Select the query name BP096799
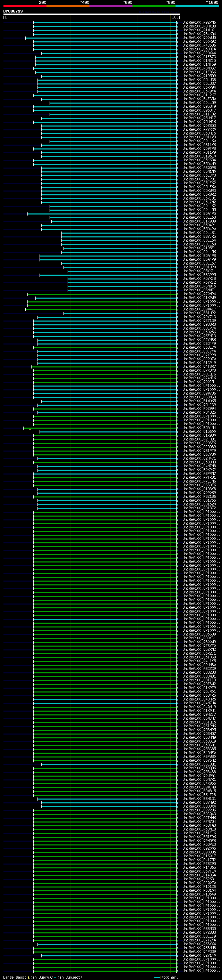The height and width of the screenshot is (980, 222). (13, 11)
